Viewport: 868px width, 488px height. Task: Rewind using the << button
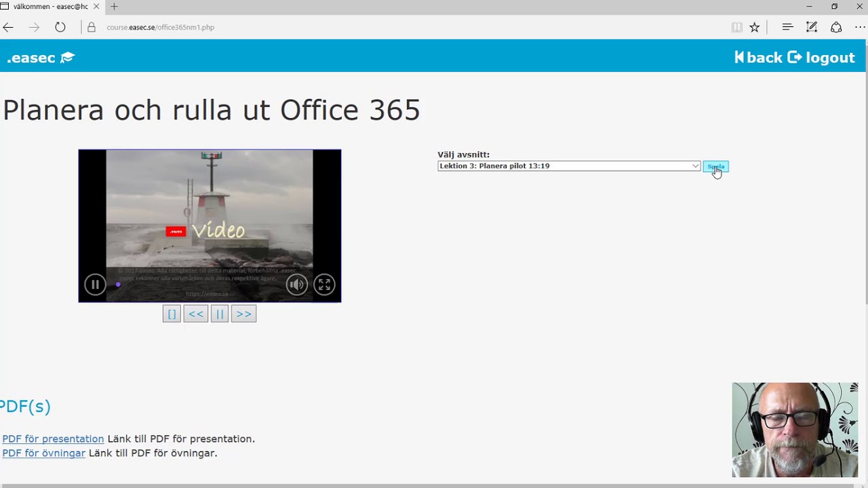click(195, 313)
